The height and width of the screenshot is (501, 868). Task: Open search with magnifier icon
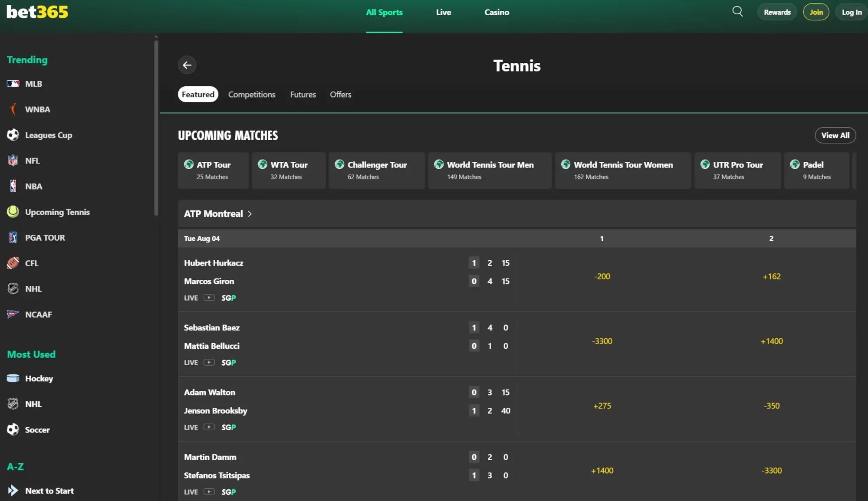click(x=737, y=12)
